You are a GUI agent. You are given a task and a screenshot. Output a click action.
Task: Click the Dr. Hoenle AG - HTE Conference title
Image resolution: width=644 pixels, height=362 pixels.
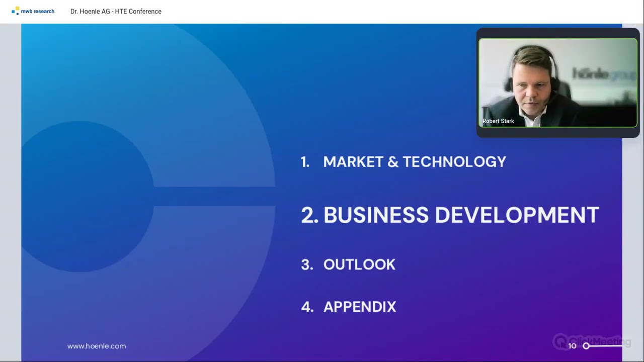tap(116, 12)
